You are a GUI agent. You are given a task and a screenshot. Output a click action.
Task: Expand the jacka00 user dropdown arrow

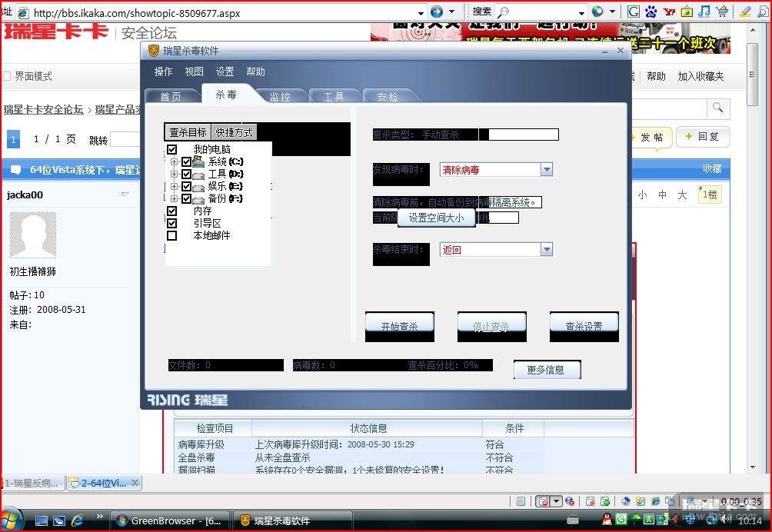pos(125,195)
